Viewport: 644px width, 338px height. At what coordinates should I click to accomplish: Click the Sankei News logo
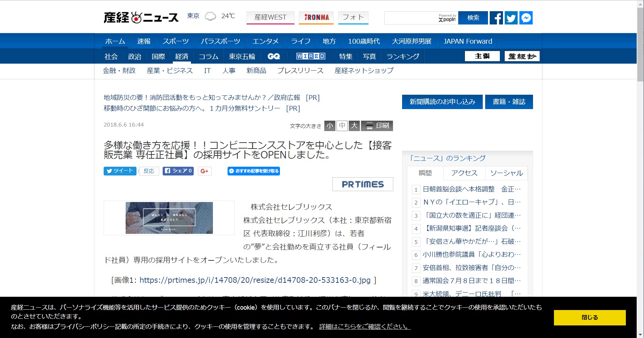coord(141,17)
